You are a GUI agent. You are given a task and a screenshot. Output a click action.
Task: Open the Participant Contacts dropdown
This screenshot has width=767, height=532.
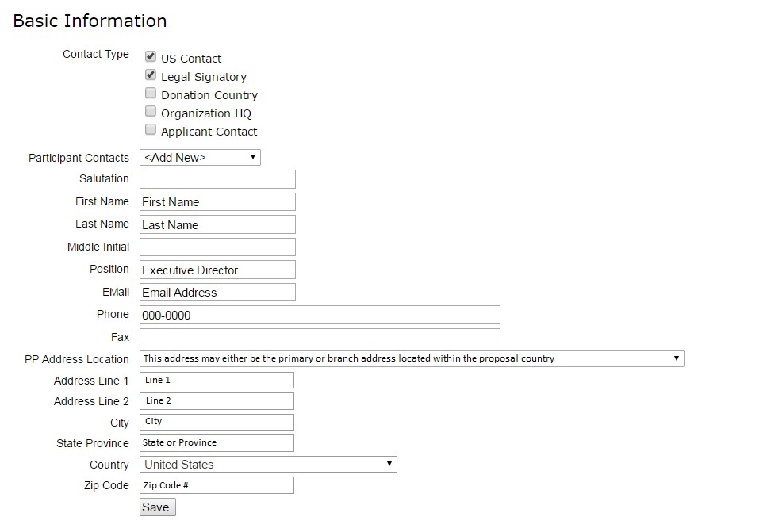(200, 157)
